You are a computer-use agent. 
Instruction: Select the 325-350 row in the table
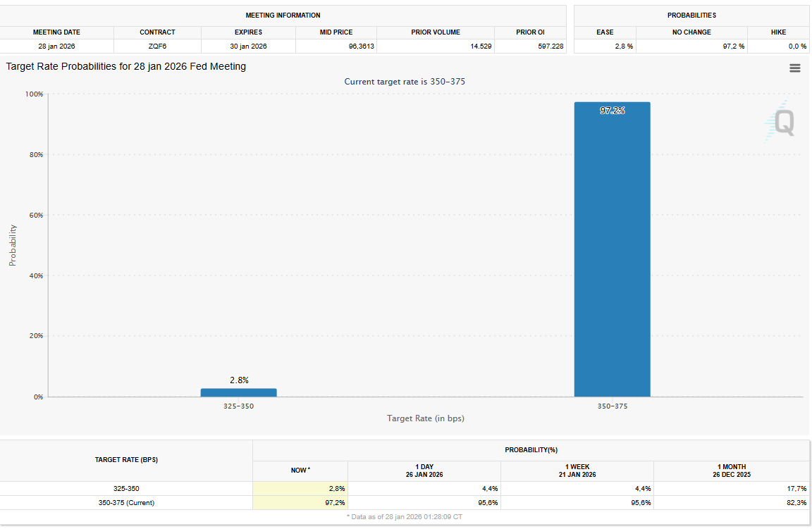[x=126, y=488]
